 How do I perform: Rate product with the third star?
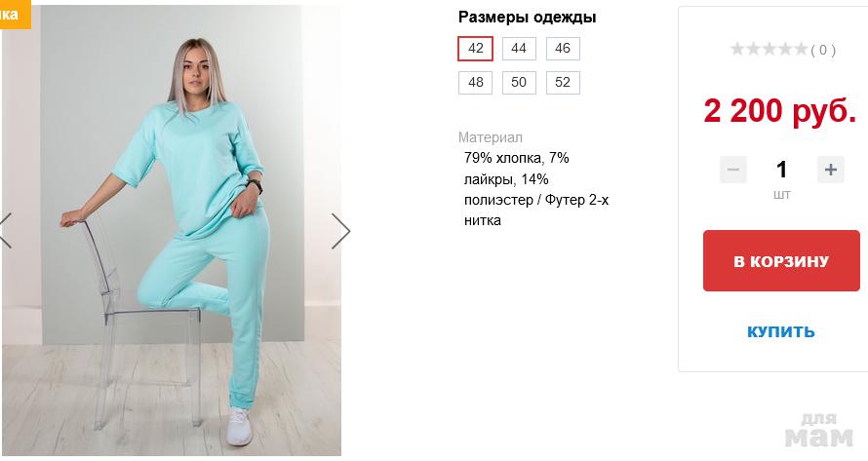[769, 50]
